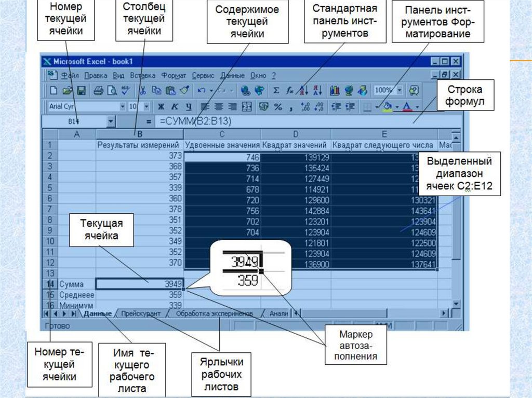532x398 pixels.
Task: Toggle Underline formatting button
Action: (x=188, y=106)
